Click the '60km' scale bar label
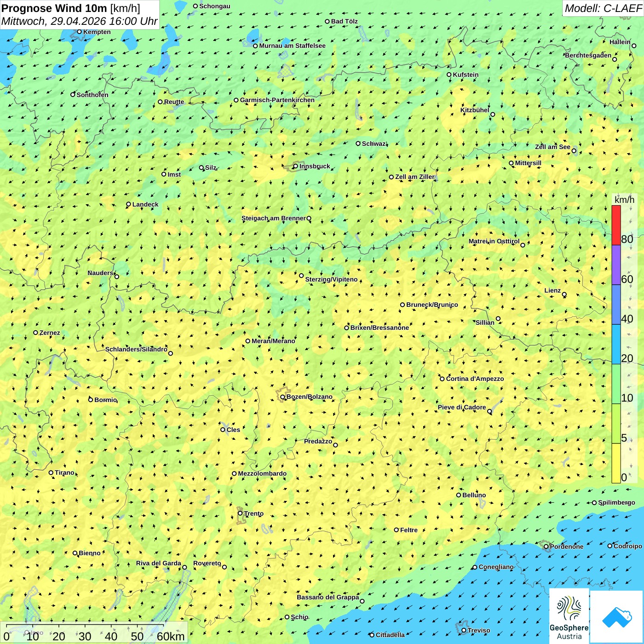The width and height of the screenshot is (644, 644). [x=171, y=636]
